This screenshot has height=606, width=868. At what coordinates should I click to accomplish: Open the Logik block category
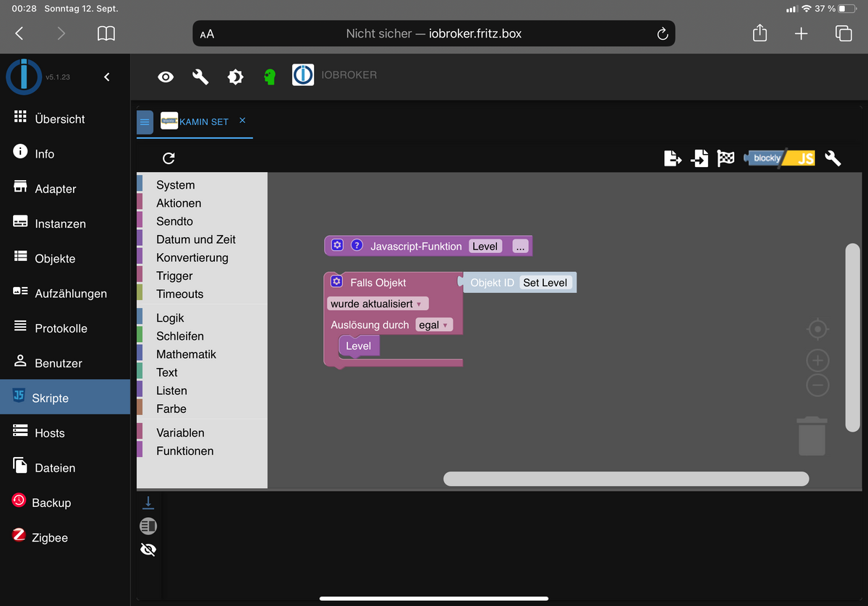(x=202, y=318)
